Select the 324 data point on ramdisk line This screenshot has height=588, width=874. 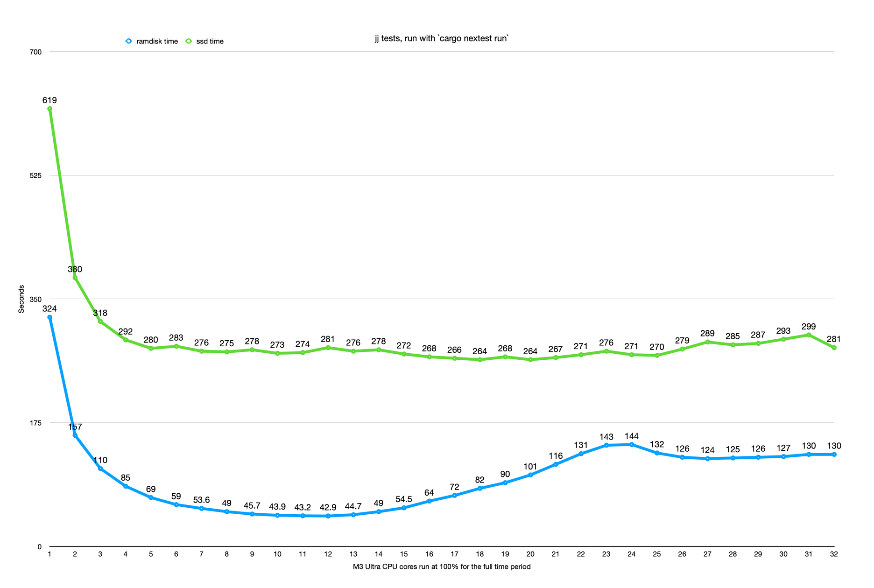click(49, 316)
